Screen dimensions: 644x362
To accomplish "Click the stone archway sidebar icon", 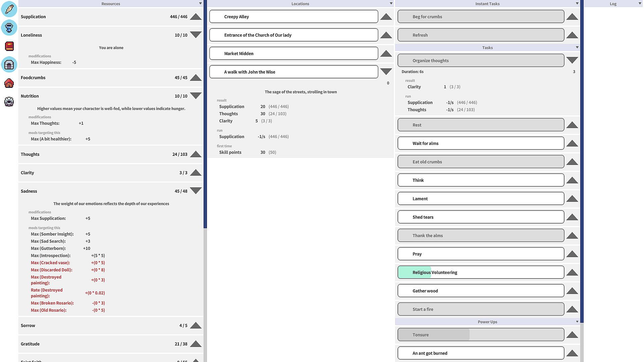I will (9, 64).
